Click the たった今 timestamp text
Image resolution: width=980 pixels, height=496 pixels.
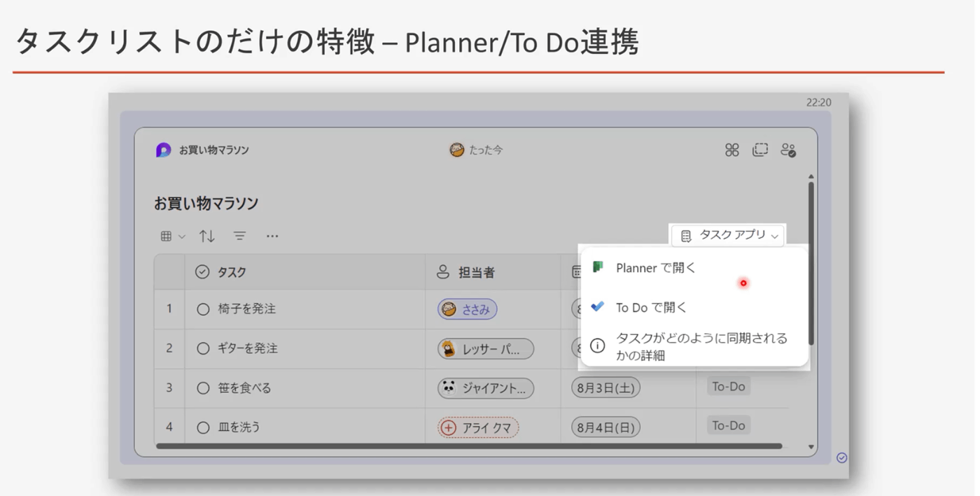click(x=486, y=150)
